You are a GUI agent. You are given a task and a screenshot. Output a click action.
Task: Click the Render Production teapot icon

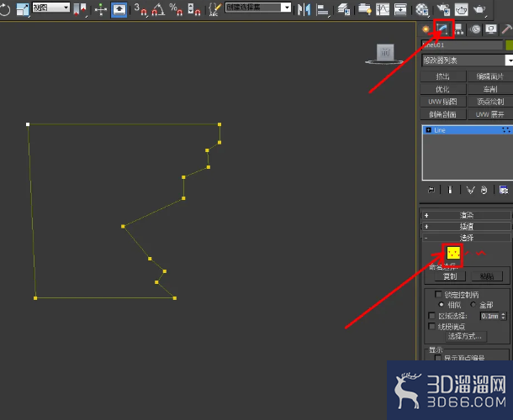click(479, 9)
